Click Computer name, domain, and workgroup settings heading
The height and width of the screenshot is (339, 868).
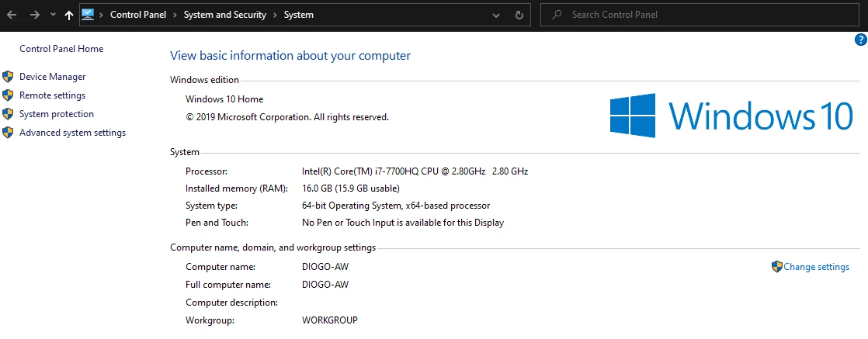tap(273, 247)
